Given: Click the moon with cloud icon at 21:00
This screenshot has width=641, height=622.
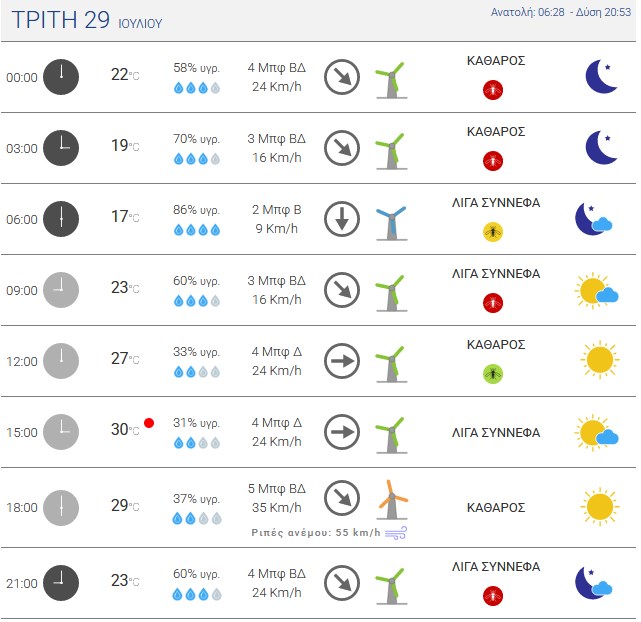Looking at the screenshot, I should (x=594, y=583).
